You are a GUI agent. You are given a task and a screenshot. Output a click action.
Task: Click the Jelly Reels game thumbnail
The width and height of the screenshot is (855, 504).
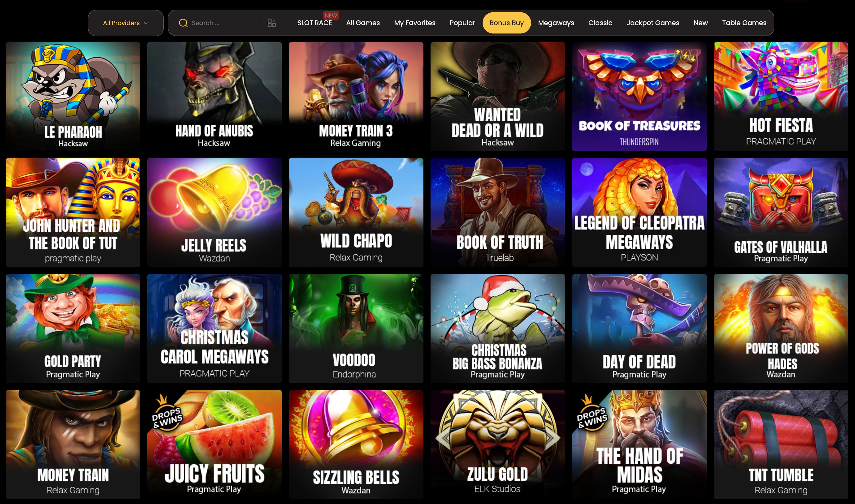(x=214, y=212)
